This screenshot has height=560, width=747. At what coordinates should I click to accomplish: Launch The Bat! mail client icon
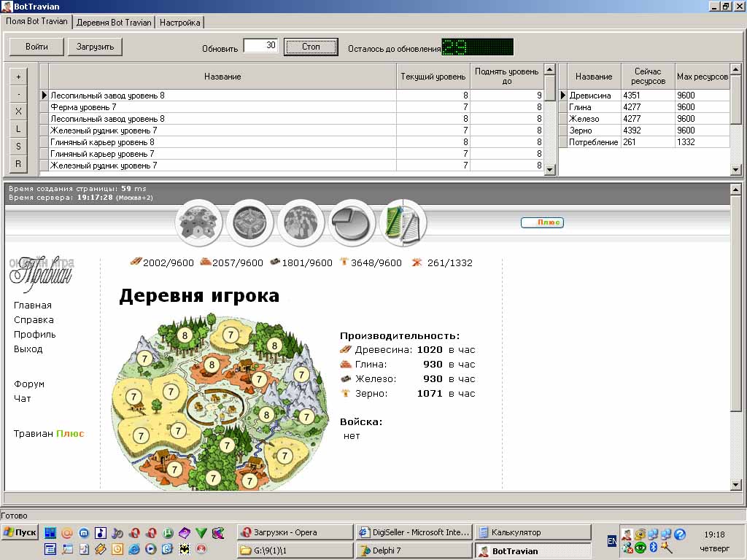185,549
